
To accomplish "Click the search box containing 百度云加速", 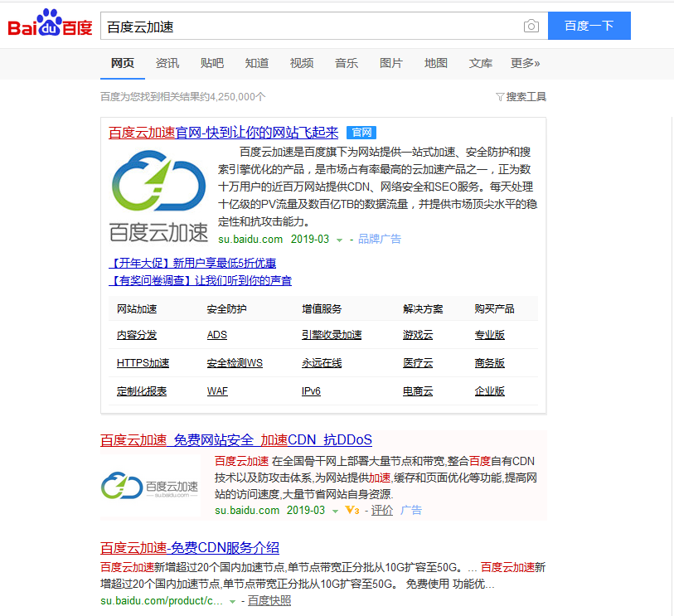I will click(311, 27).
